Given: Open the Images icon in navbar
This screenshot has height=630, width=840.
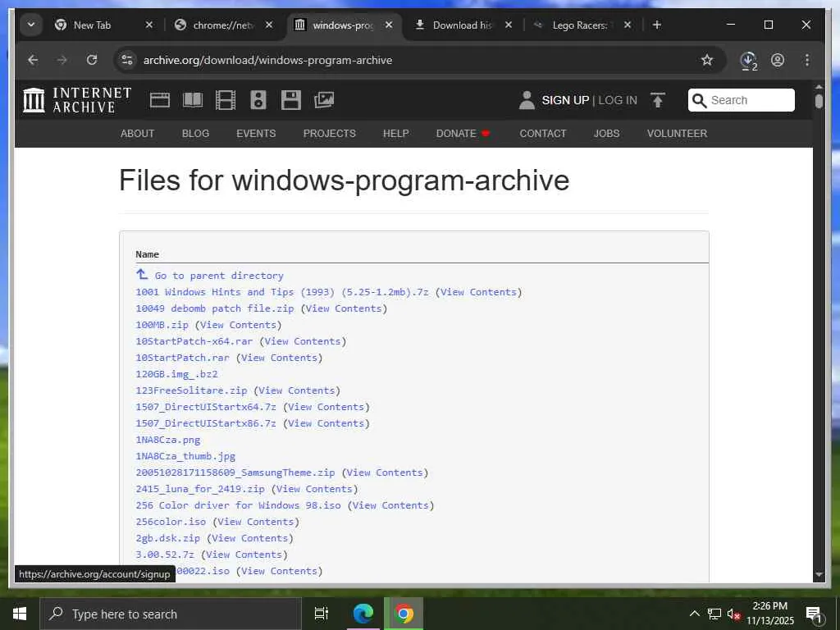Looking at the screenshot, I should [324, 100].
